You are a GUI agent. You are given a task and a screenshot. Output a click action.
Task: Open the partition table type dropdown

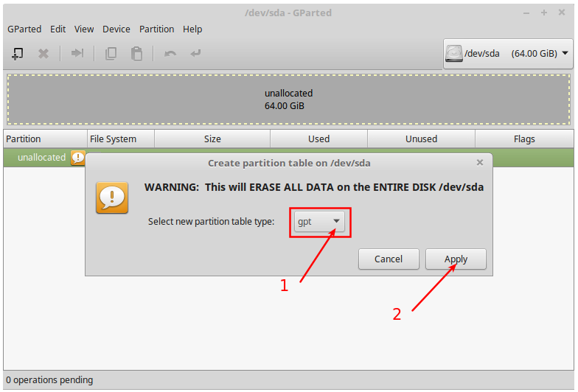pyautogui.click(x=319, y=221)
